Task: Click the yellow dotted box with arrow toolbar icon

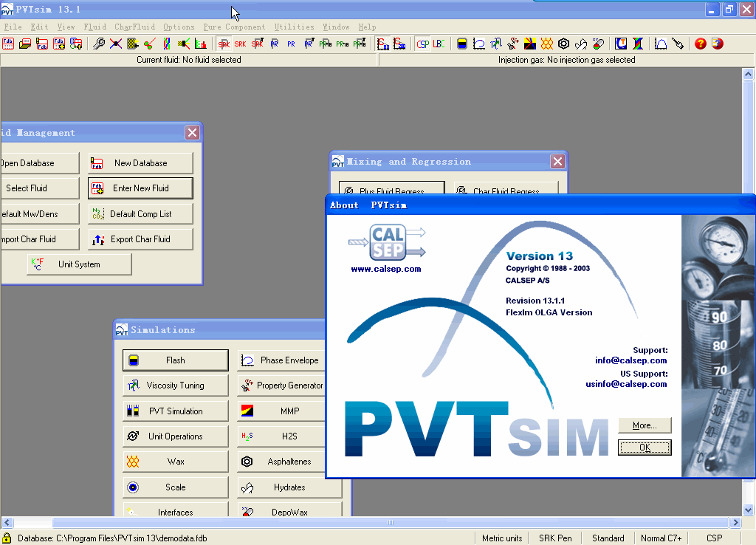Action: (133, 44)
